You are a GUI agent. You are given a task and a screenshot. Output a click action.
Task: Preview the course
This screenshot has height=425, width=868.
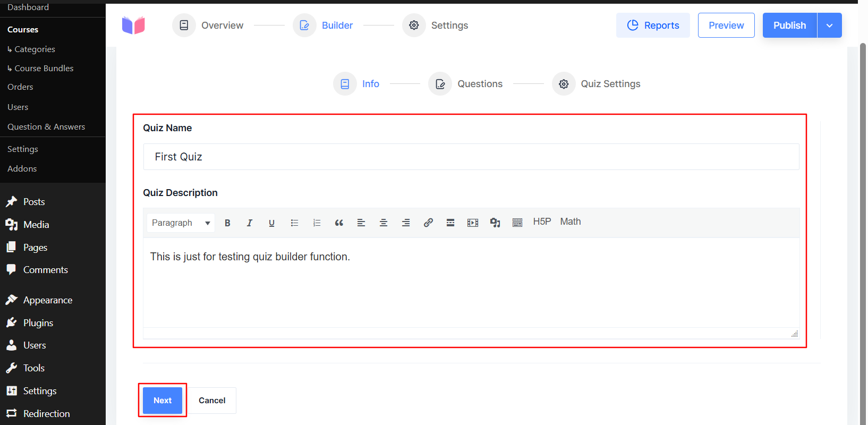[x=726, y=25]
